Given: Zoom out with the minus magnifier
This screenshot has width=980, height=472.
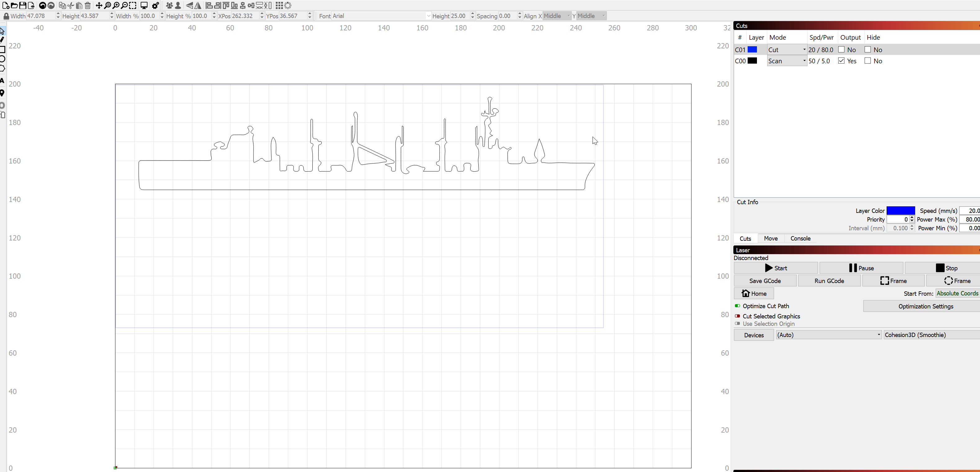Looking at the screenshot, I should click(124, 5).
